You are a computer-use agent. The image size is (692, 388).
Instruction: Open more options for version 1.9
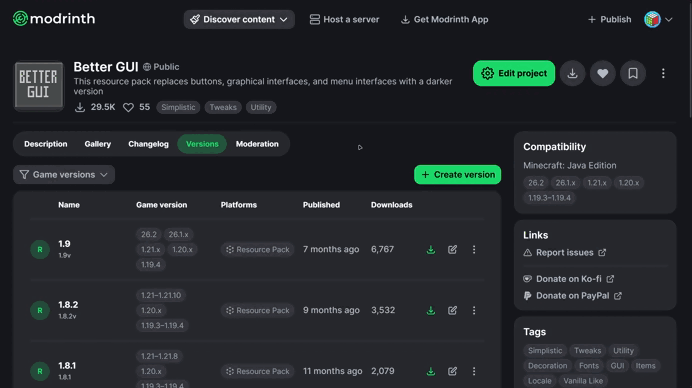point(474,249)
